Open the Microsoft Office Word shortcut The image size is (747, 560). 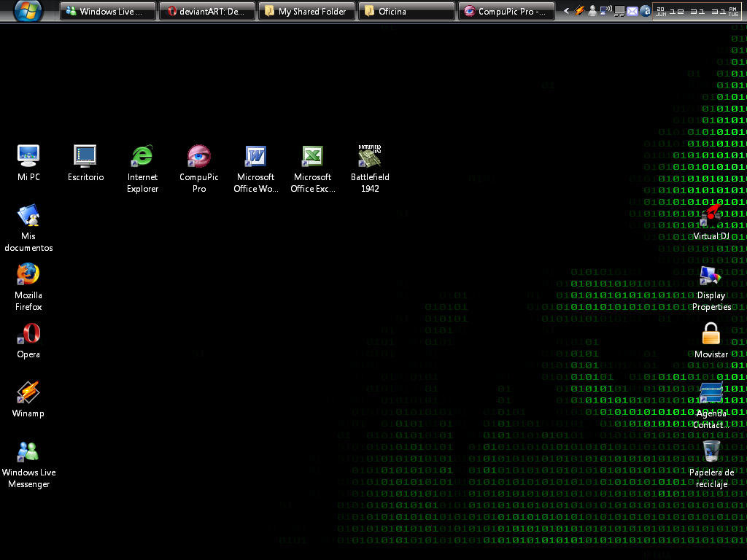[256, 169]
